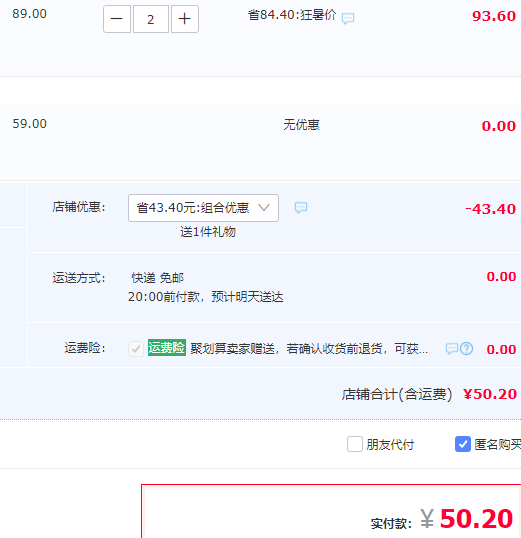Click the comment icon in 运费险 row

coord(452,349)
